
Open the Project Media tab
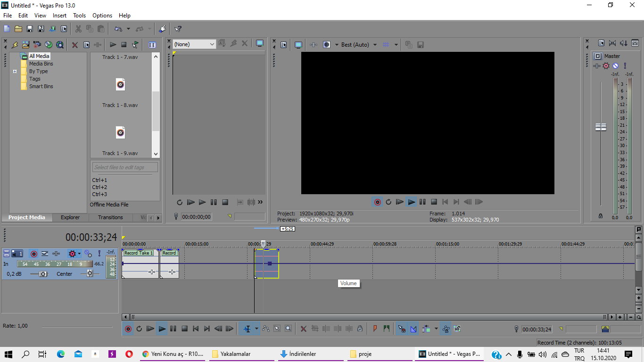click(x=27, y=217)
